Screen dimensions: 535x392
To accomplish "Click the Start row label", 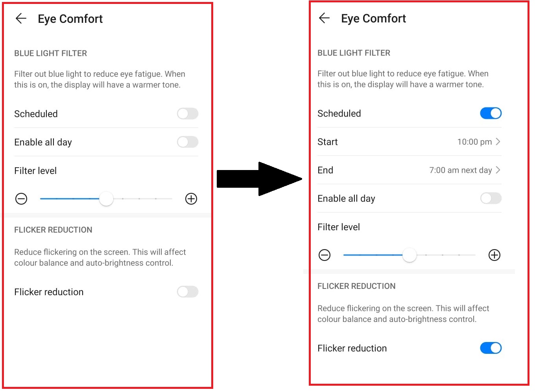I will (x=328, y=142).
